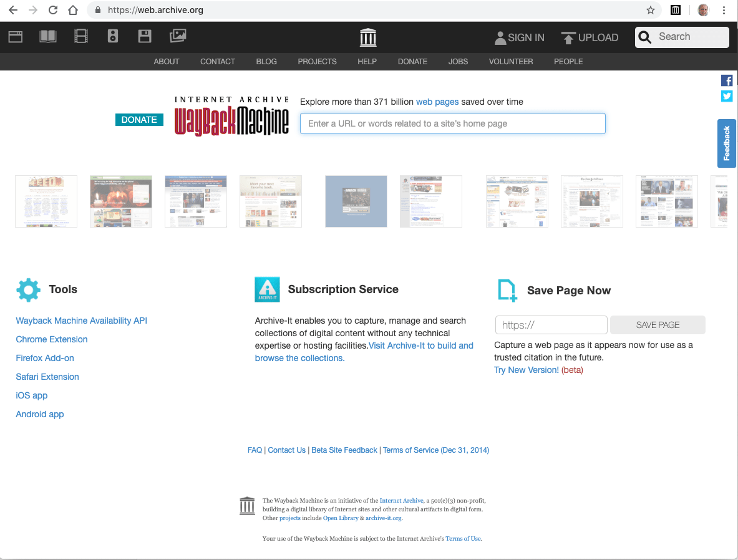The image size is (738, 560).
Task: Share via the Facebook icon
Action: click(726, 80)
